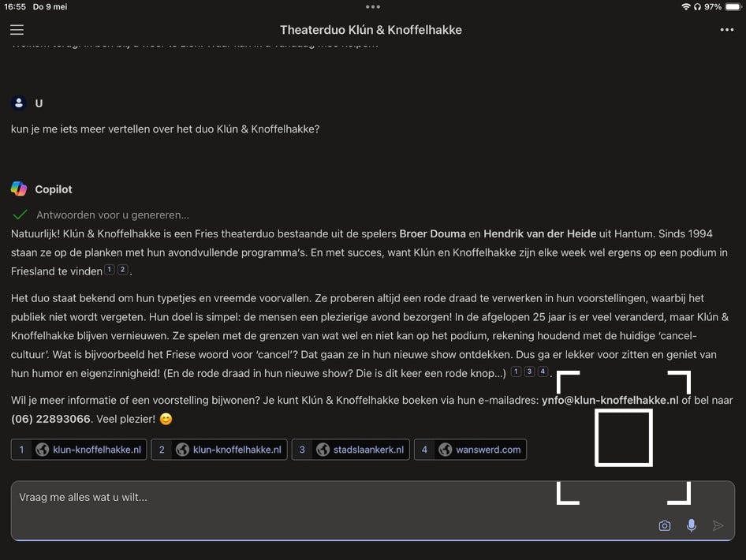Click the Copilot logo beside the response
This screenshot has width=746, height=560.
[x=19, y=189]
